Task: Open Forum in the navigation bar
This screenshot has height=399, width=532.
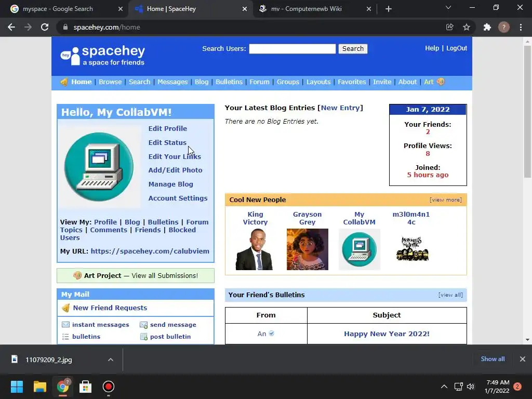Action: (x=259, y=82)
